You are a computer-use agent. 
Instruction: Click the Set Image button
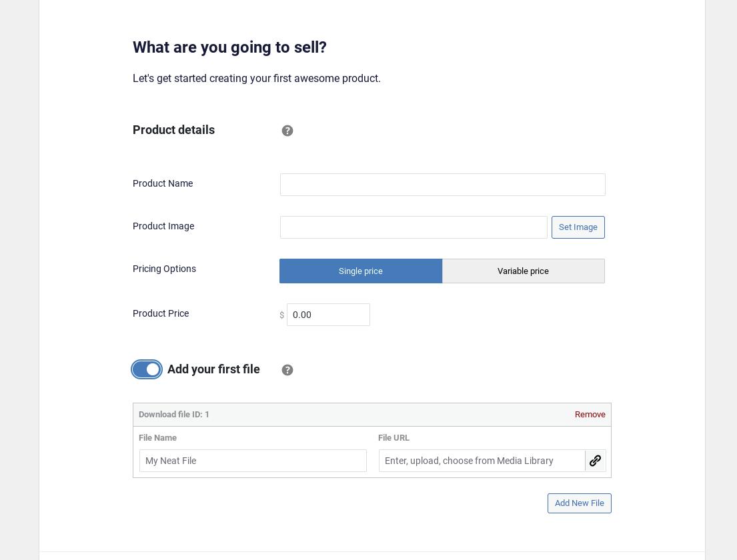(578, 227)
